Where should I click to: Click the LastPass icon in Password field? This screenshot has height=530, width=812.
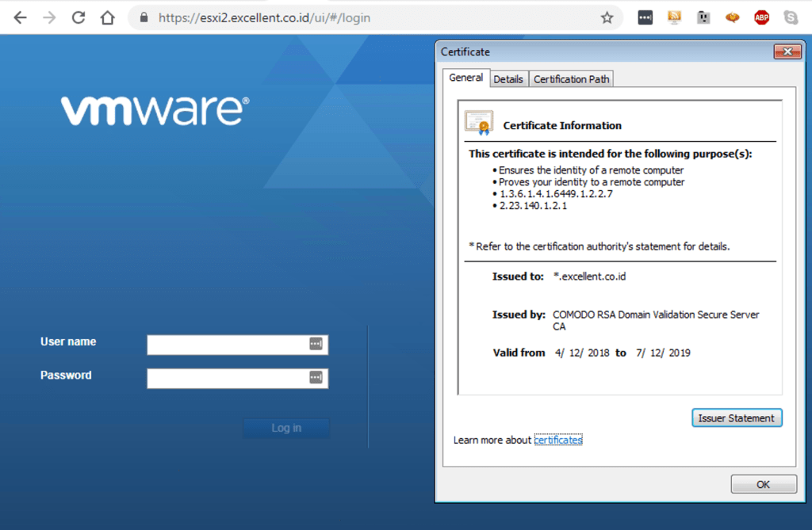(316, 378)
